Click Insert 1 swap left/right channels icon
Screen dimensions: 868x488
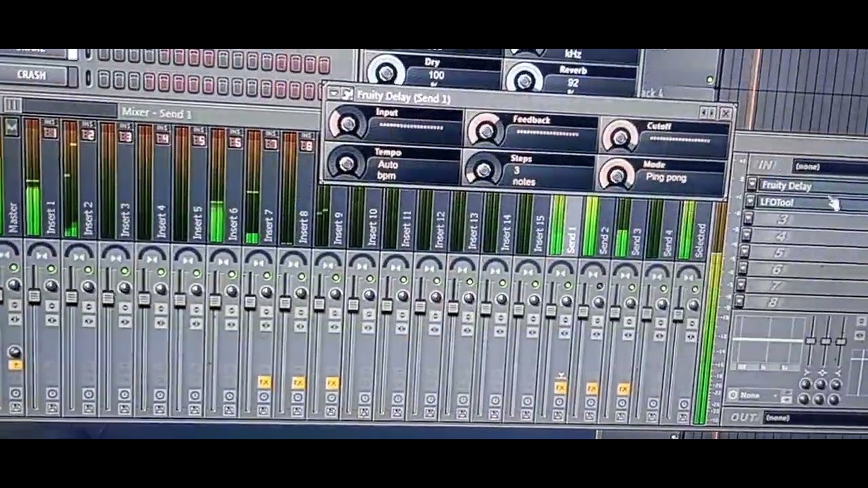click(x=53, y=319)
